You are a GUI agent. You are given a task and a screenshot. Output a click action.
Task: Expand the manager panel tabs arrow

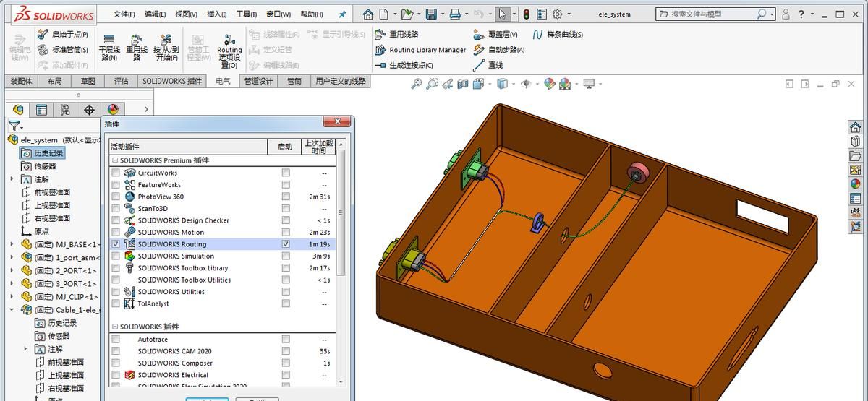[145, 110]
